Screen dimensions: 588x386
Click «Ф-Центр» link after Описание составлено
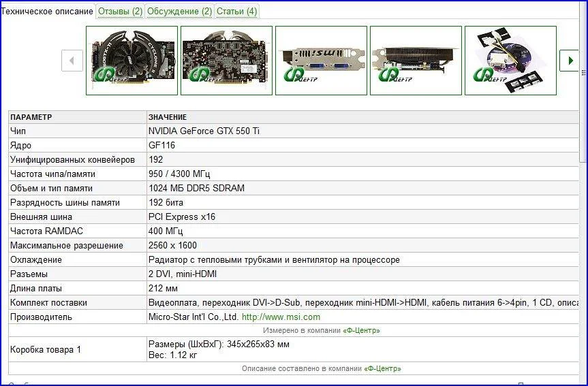[382, 368]
